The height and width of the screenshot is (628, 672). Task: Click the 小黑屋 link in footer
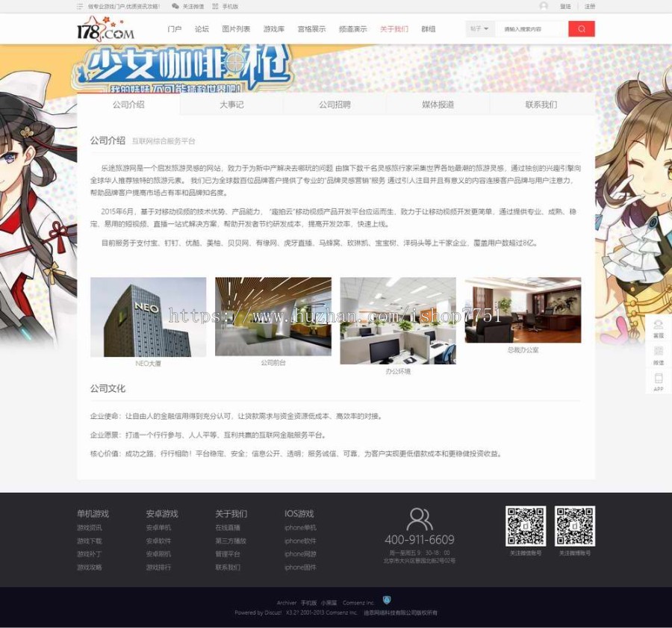[329, 603]
